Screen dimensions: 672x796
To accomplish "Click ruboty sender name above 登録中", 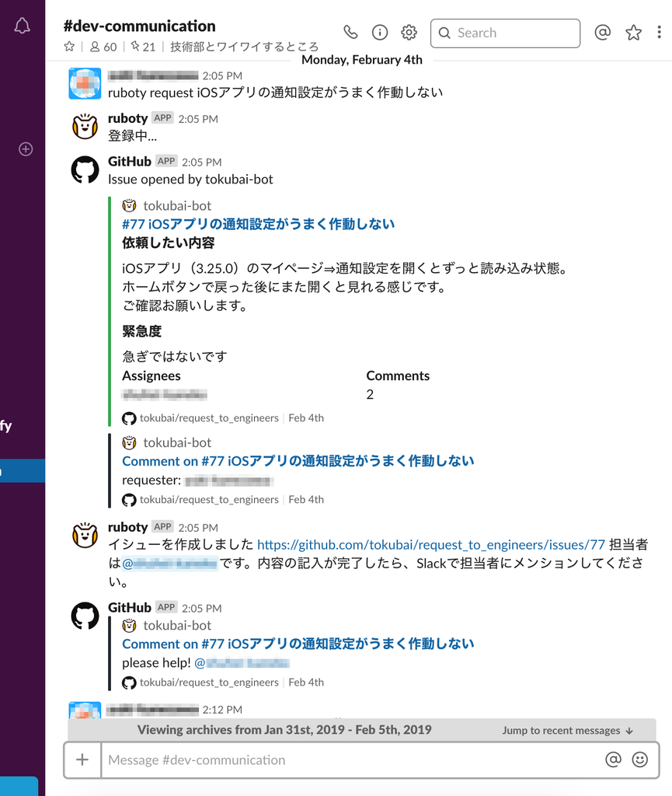I will click(x=128, y=118).
